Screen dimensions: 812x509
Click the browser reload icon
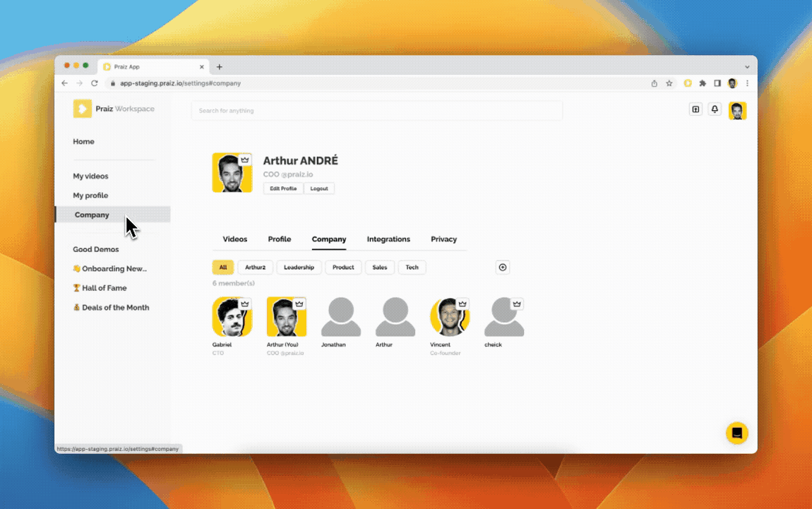tap(94, 83)
